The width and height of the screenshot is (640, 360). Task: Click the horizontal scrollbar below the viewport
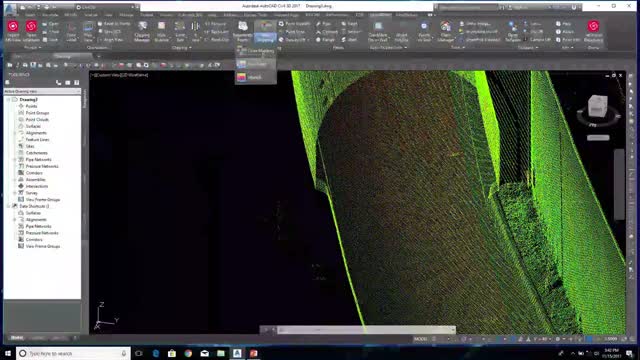(x=367, y=330)
